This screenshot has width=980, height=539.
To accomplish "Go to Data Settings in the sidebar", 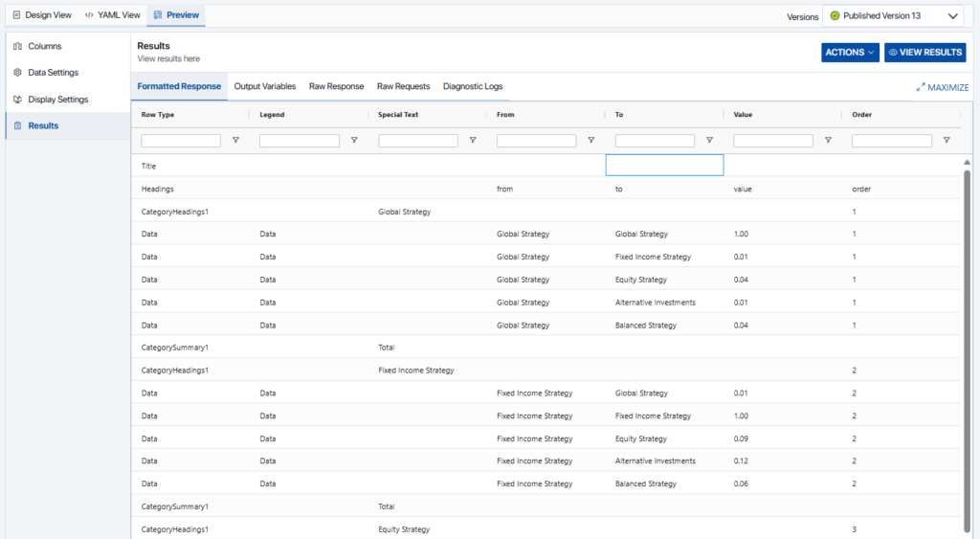I will tap(68, 73).
